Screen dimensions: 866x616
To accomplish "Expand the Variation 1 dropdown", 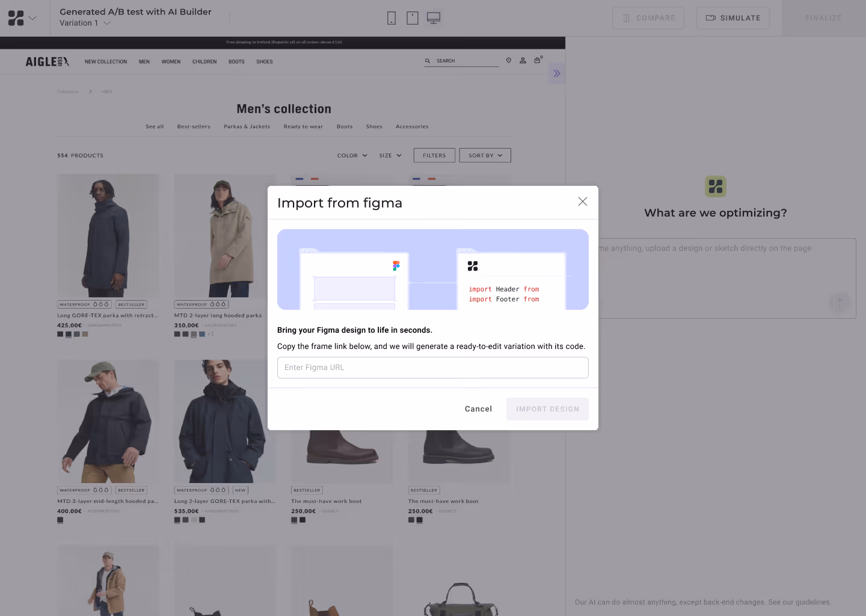I will tap(85, 23).
